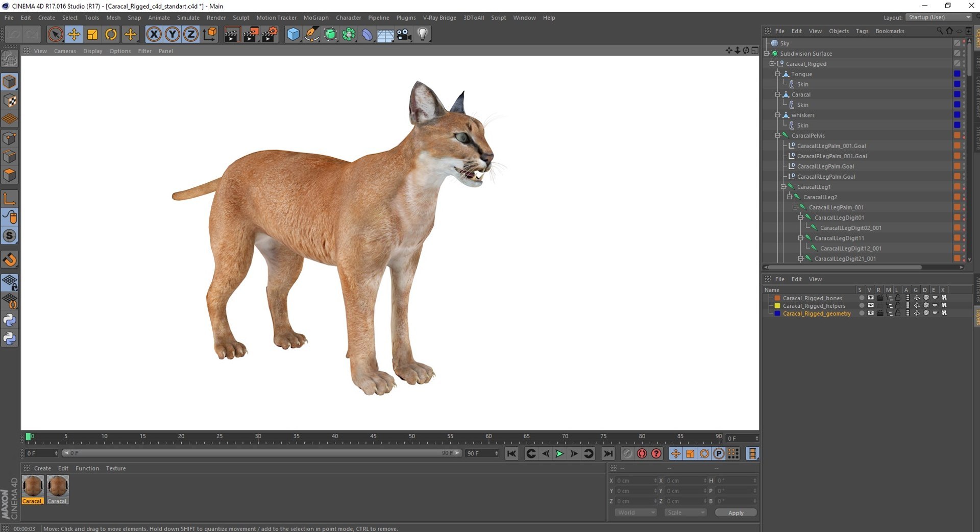Image resolution: width=980 pixels, height=532 pixels.
Task: Toggle Autokeying button
Action: pos(642,453)
